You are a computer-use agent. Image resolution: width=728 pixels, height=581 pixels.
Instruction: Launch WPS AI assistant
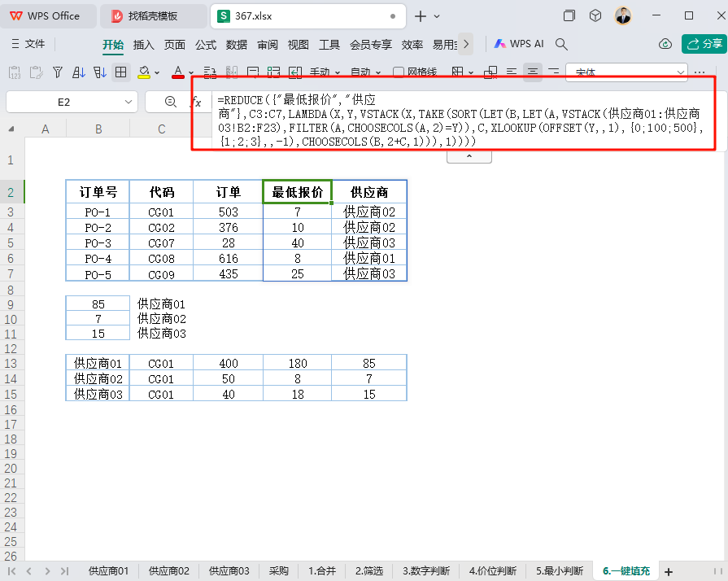[x=519, y=44]
